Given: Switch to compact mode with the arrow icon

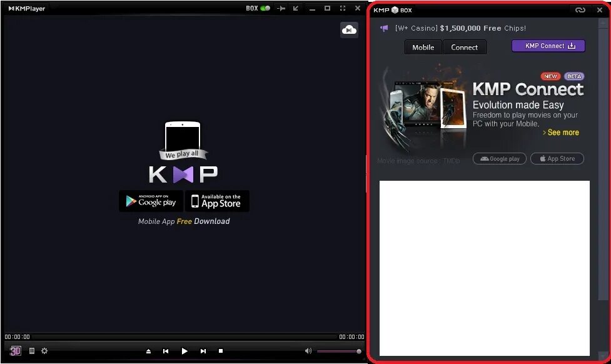Looking at the screenshot, I should (295, 8).
